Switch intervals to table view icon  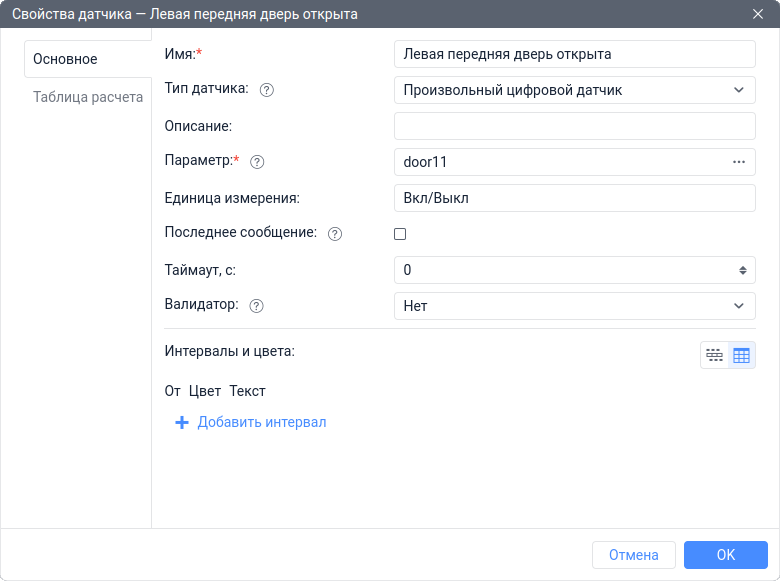pyautogui.click(x=741, y=355)
